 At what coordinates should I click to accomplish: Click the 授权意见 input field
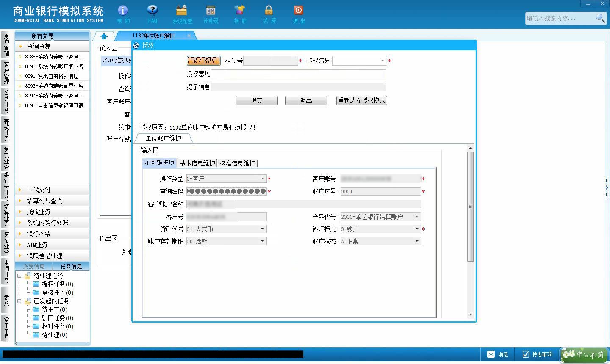[299, 74]
